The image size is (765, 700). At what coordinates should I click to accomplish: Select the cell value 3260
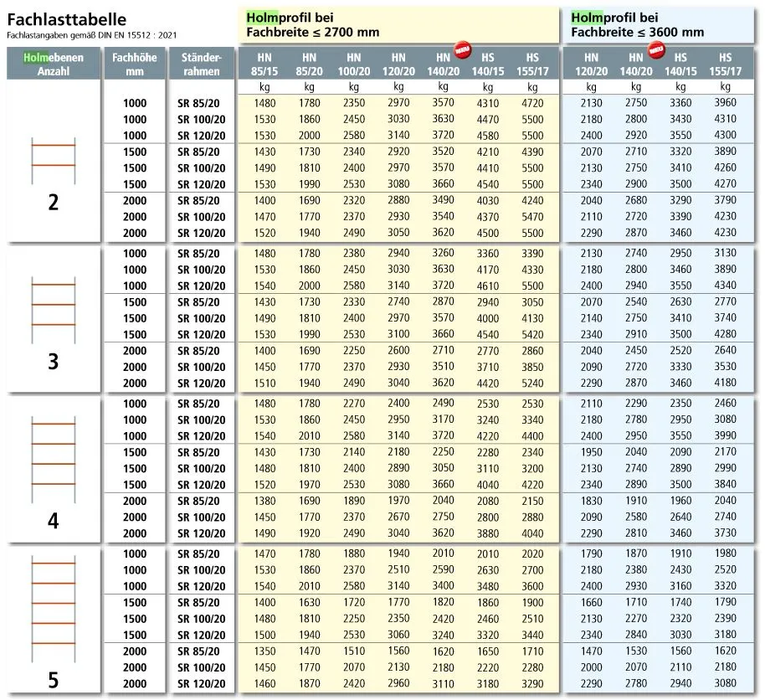[443, 253]
